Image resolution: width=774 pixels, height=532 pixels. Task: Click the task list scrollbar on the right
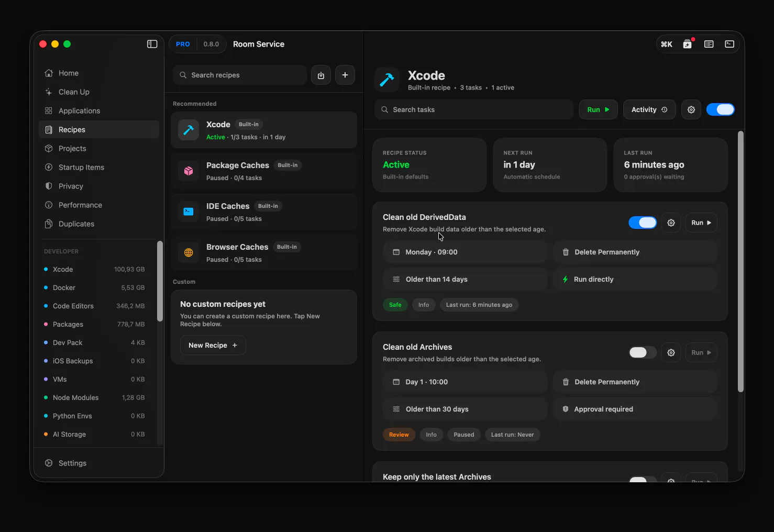(740, 261)
